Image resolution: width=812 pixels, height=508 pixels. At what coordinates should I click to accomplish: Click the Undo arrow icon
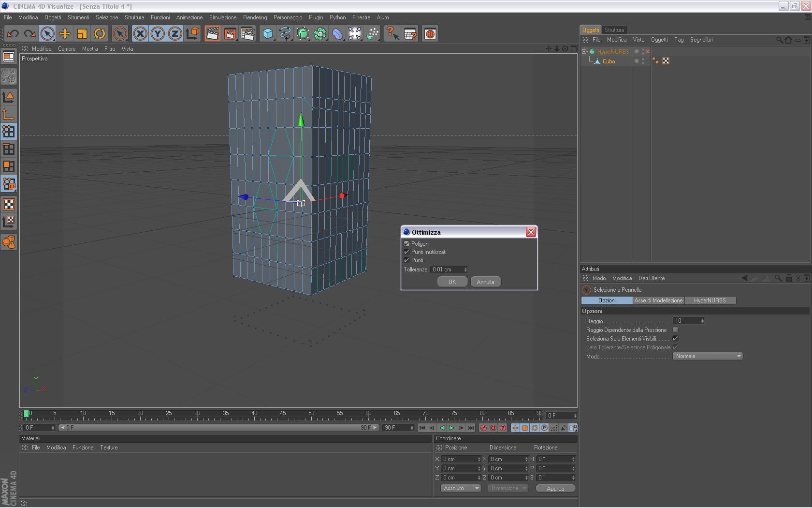pyautogui.click(x=13, y=34)
